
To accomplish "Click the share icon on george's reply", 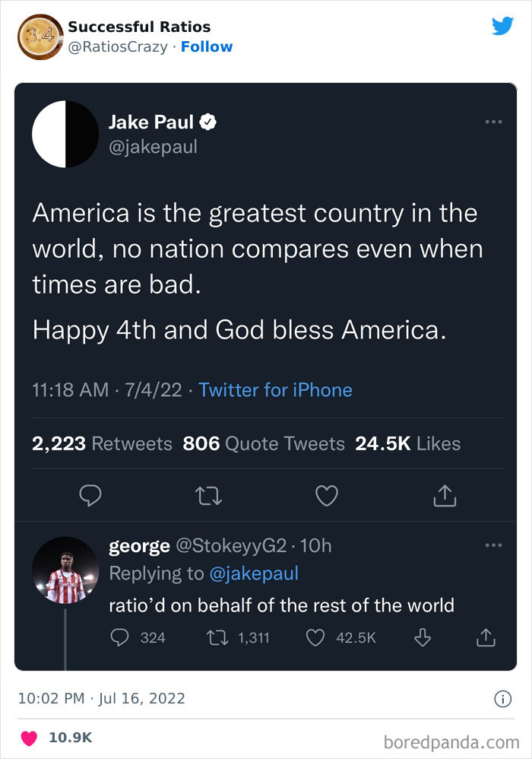I will point(485,637).
